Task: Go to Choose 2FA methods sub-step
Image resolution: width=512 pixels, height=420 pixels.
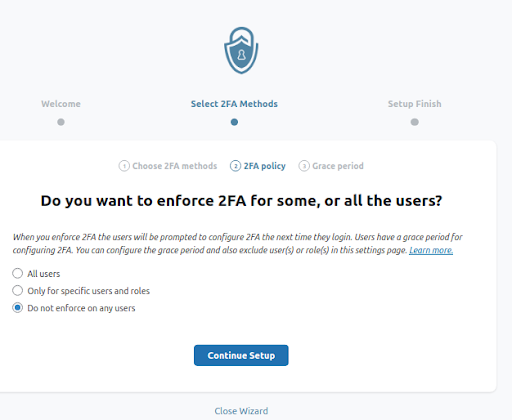Action: (168, 166)
